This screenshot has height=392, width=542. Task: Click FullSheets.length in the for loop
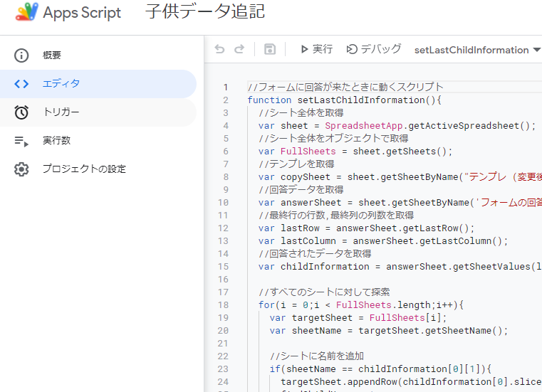(x=383, y=305)
